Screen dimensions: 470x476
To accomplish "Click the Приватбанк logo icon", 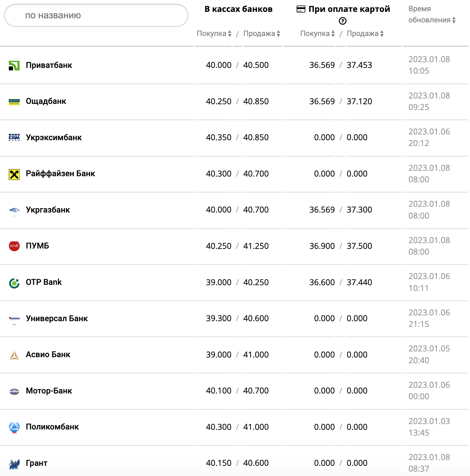I will [14, 66].
